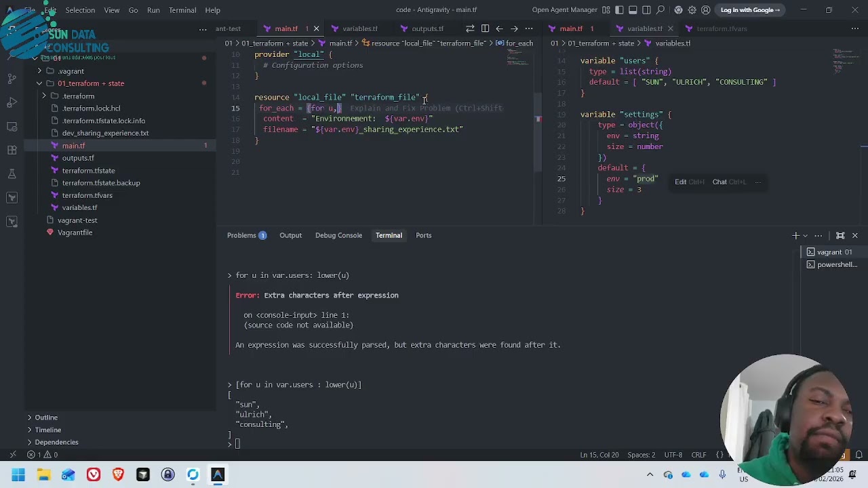
Task: Open the Terraform activity bar icon
Action: [x=12, y=198]
